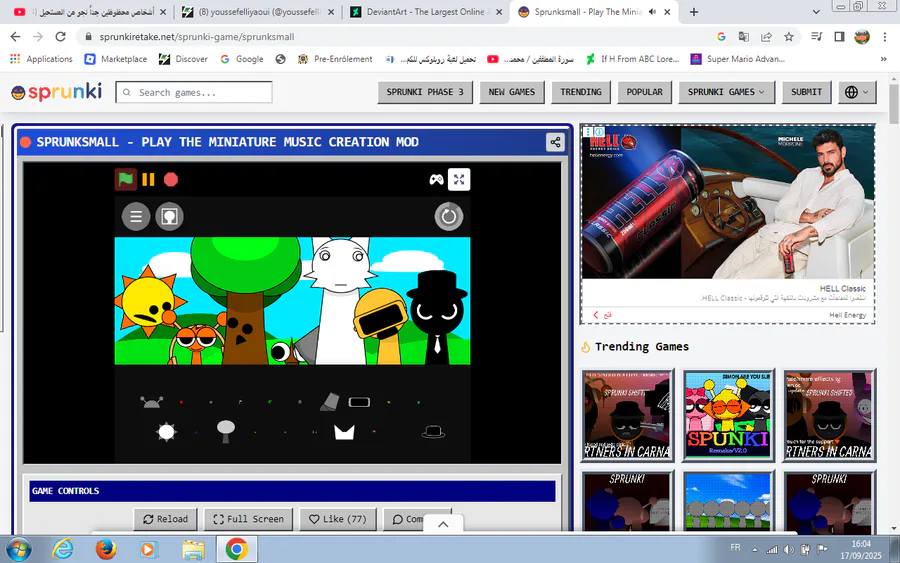Image resolution: width=900 pixels, height=563 pixels.
Task: Select the white sun sound icon
Action: coord(166,432)
